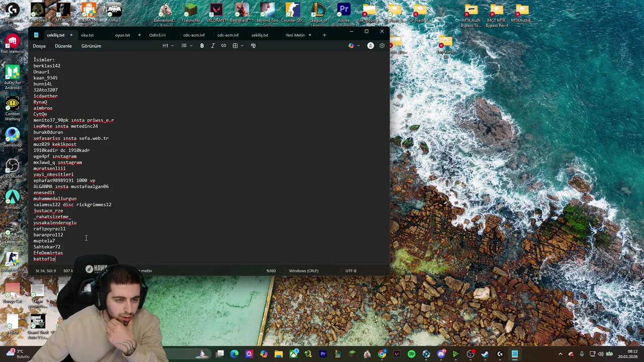The image size is (644, 362).
Task: Open the 4uKey for Android desktop shortcut
Action: (x=12, y=77)
